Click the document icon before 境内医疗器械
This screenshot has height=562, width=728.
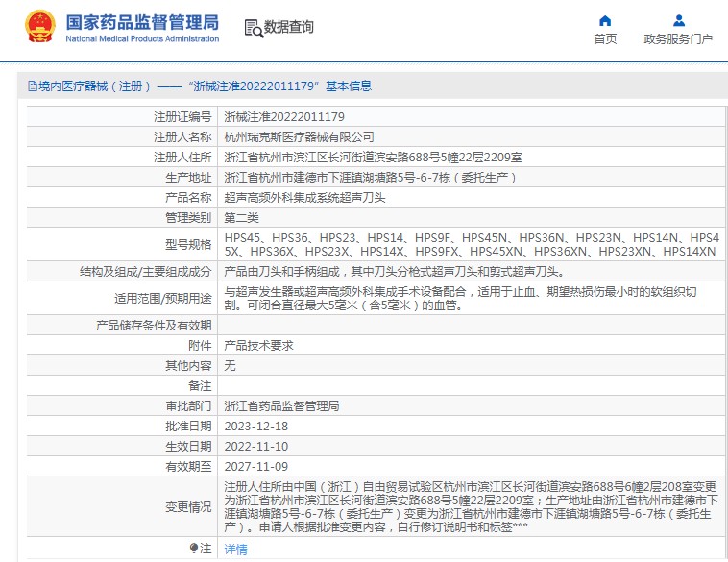(32, 86)
